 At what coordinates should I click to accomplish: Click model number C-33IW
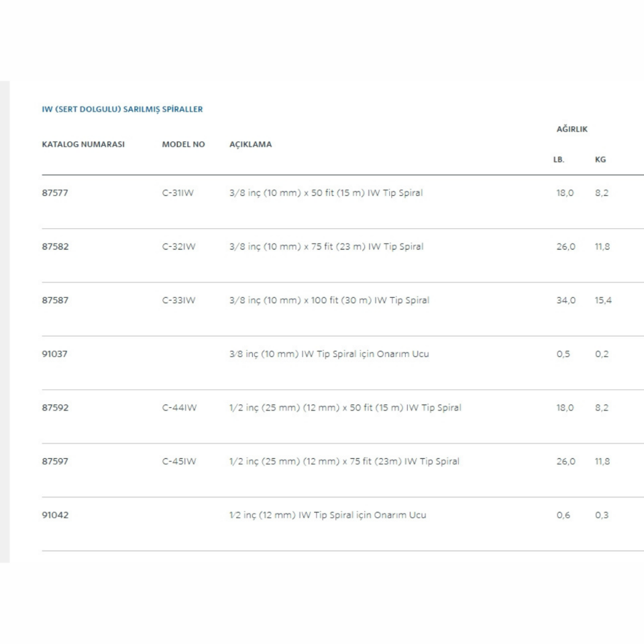pos(179,301)
